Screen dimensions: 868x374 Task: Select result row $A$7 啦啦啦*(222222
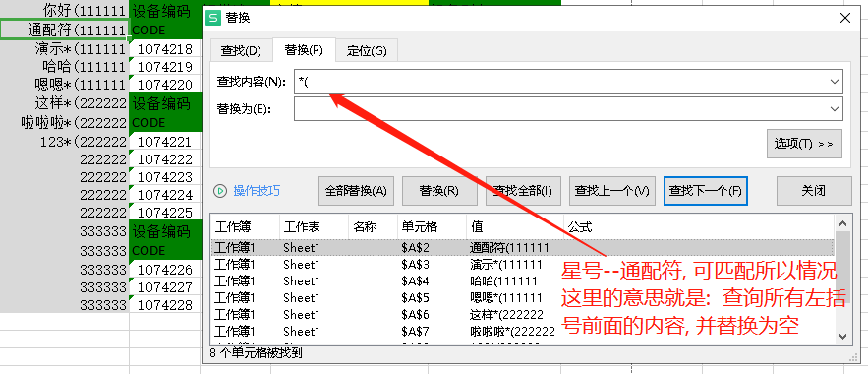(522, 332)
